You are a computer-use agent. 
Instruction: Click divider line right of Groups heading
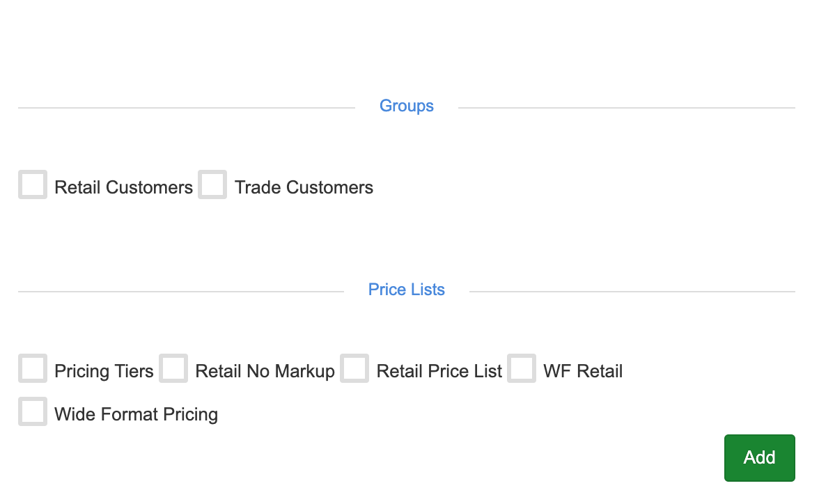coord(626,108)
